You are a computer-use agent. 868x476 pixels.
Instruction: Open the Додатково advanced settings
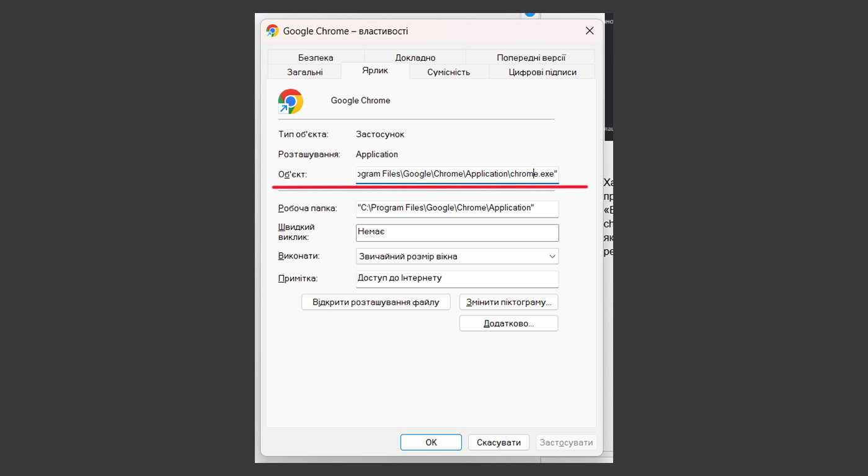pos(509,324)
